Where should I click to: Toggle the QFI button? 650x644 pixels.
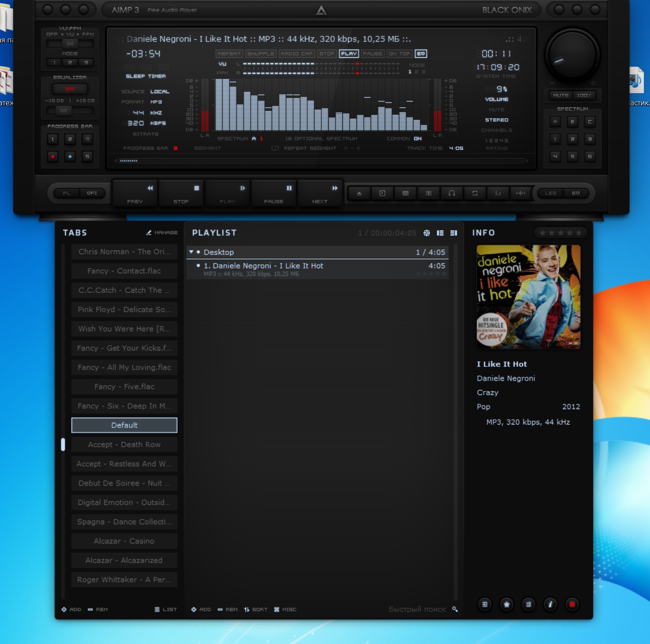[92, 193]
